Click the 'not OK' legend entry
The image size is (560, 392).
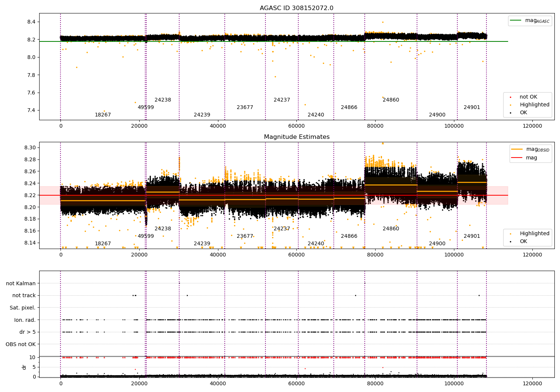click(528, 97)
